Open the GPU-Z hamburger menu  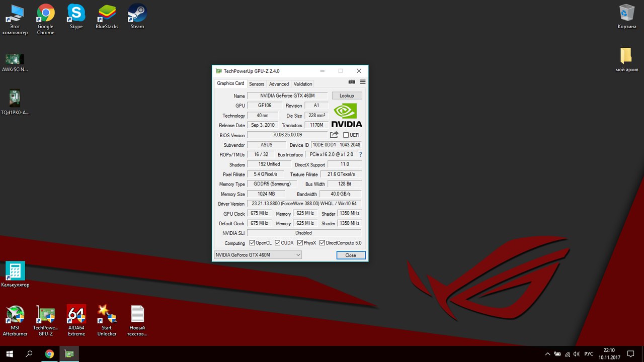tap(363, 82)
